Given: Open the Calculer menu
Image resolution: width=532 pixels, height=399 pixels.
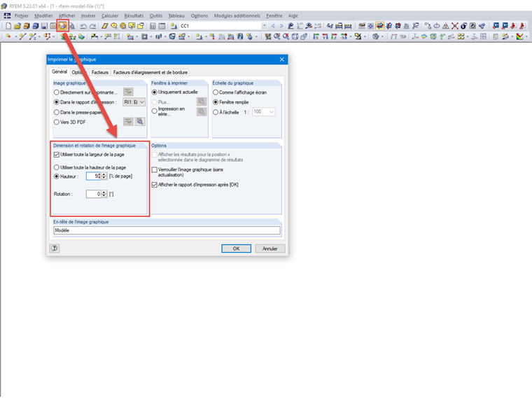Looking at the screenshot, I should coord(110,15).
